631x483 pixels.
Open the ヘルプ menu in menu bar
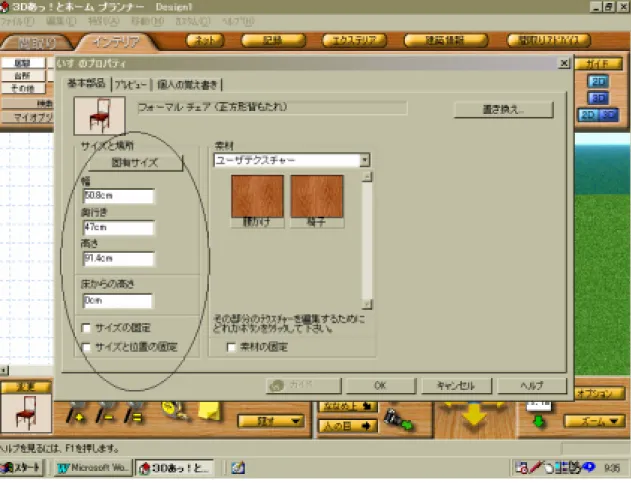tap(237, 21)
